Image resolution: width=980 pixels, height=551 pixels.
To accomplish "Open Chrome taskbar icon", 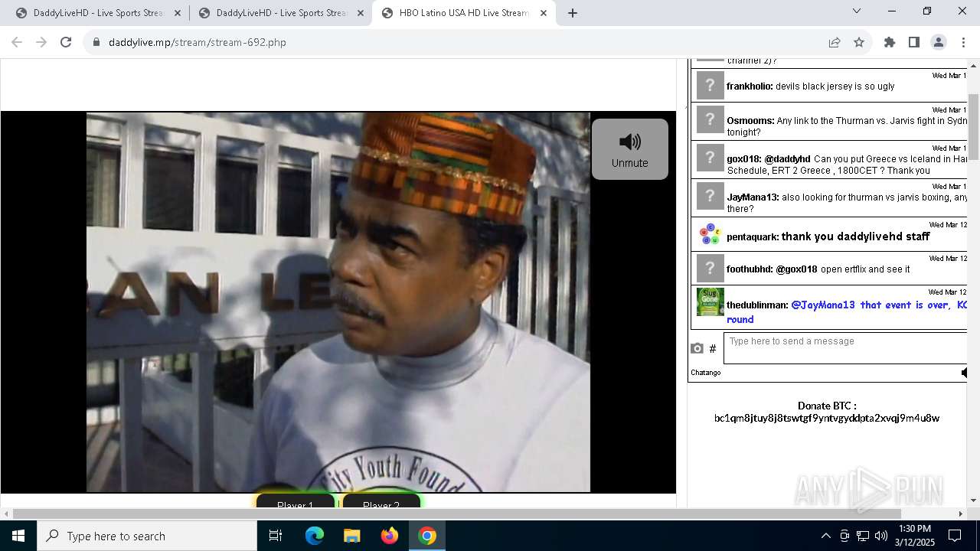I will pos(427,536).
